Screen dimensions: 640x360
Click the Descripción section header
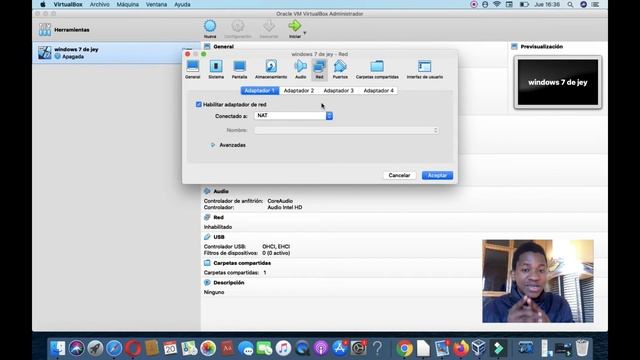(x=229, y=282)
